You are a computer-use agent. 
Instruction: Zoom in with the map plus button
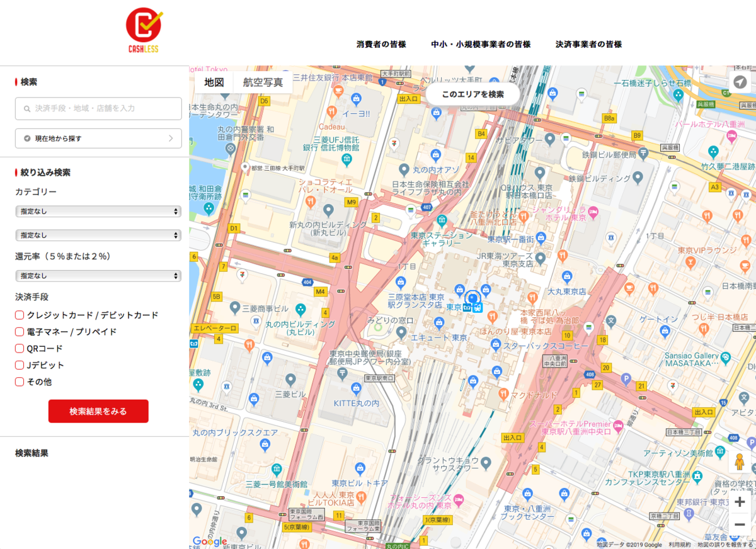(740, 502)
